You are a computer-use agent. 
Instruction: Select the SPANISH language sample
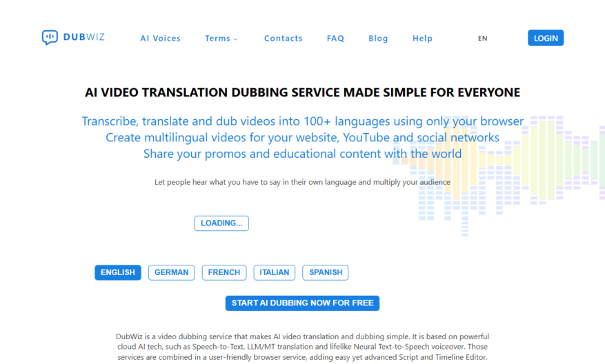pos(325,272)
